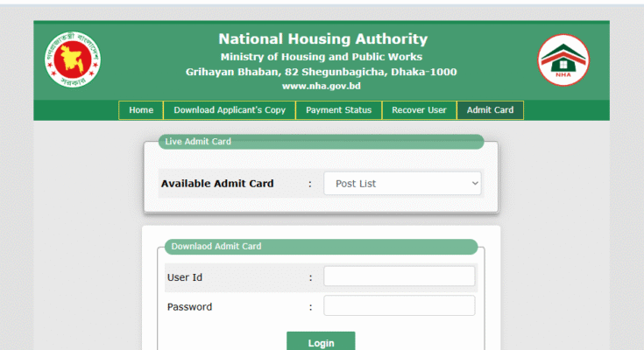Click the Ministry of Housing and Public Works text

click(322, 57)
